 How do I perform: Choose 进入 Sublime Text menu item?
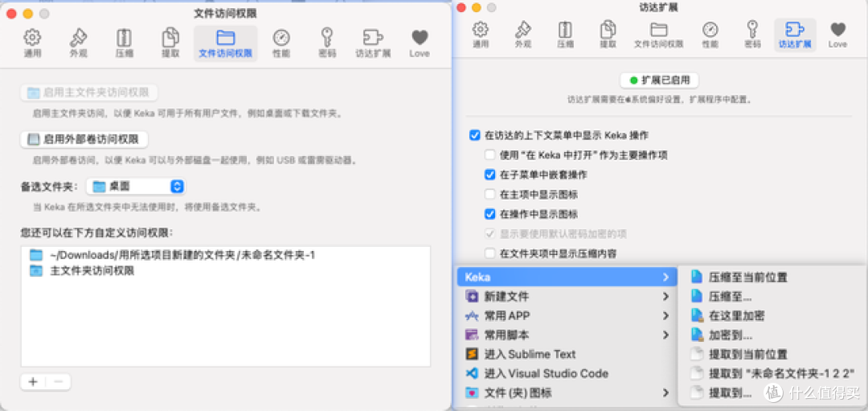(567, 355)
